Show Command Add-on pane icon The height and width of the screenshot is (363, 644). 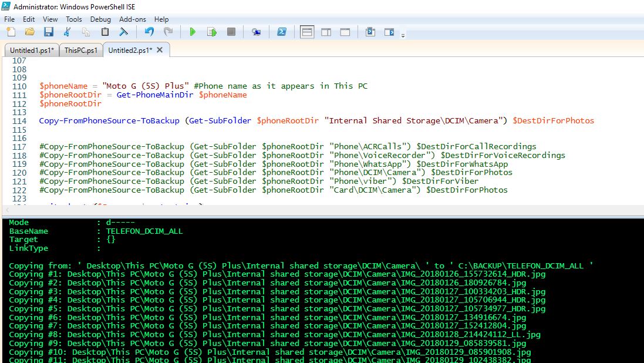[x=389, y=32]
